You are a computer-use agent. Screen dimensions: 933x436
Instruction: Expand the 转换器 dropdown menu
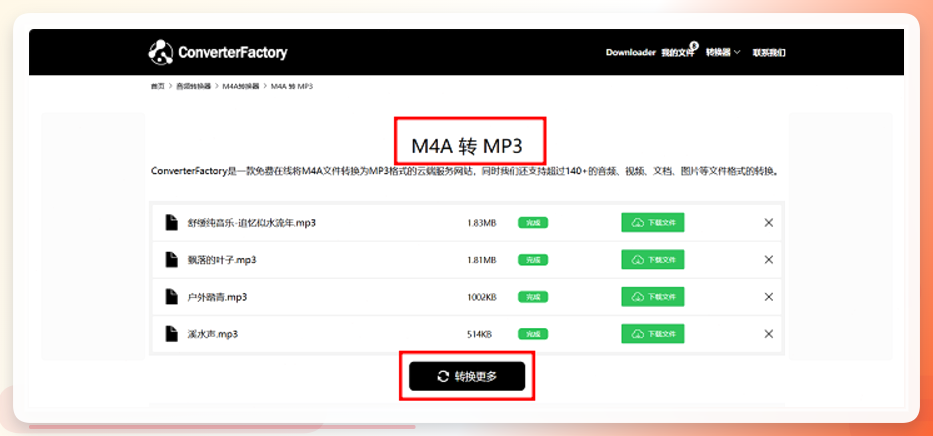point(723,52)
